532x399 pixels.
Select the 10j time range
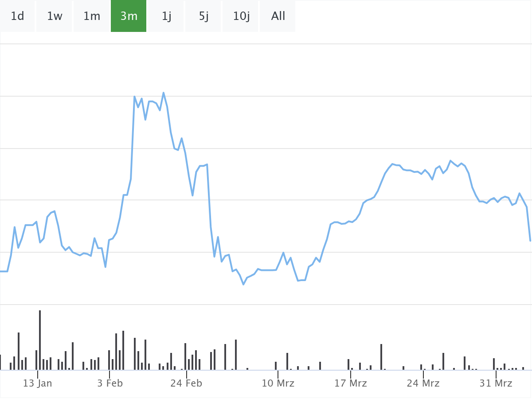click(x=241, y=16)
